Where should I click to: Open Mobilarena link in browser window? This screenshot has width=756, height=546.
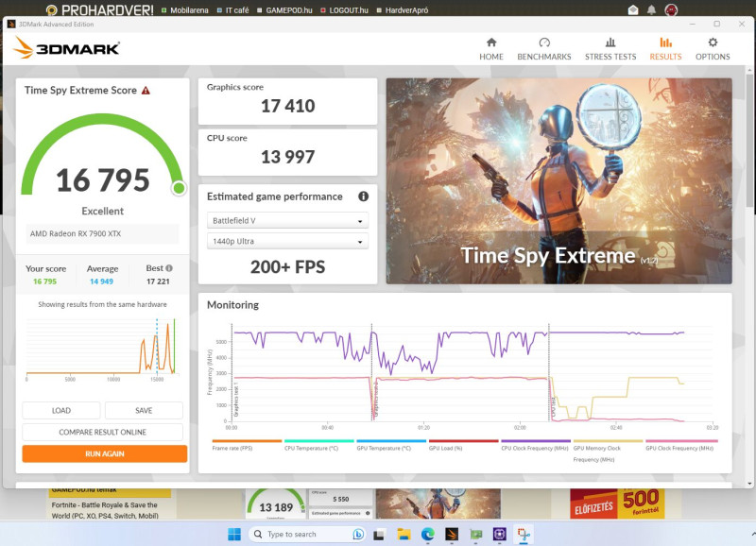click(x=185, y=10)
